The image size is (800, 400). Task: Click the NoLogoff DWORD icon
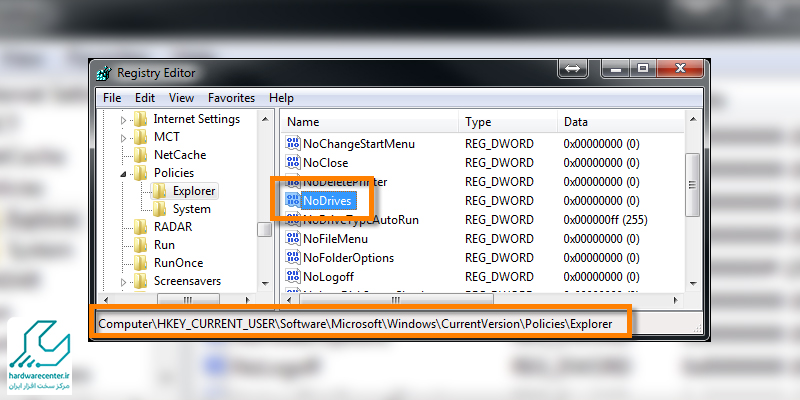point(293,277)
